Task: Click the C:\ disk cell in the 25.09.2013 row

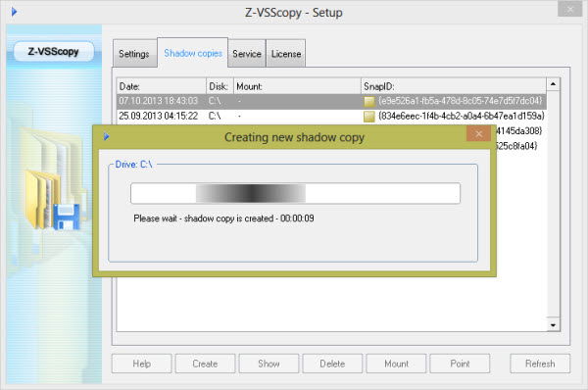Action: click(x=215, y=116)
